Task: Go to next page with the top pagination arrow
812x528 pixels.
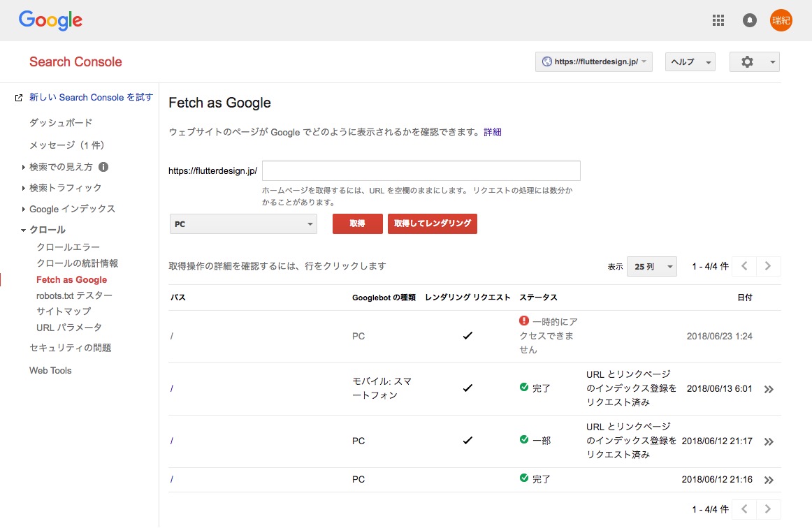Action: click(769, 266)
